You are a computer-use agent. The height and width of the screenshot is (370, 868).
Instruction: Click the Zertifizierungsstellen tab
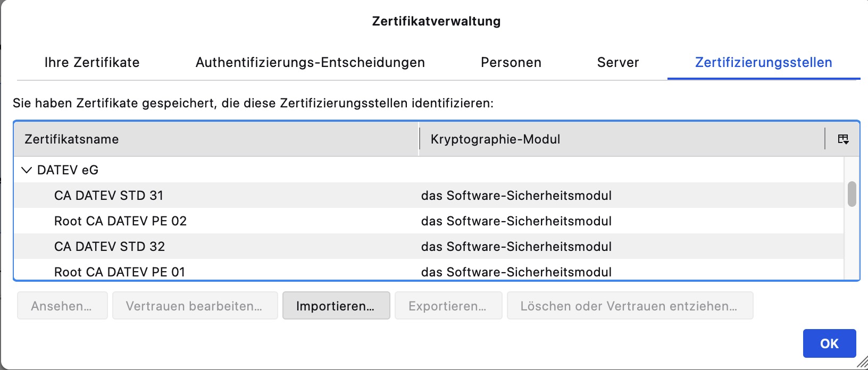[x=763, y=63]
